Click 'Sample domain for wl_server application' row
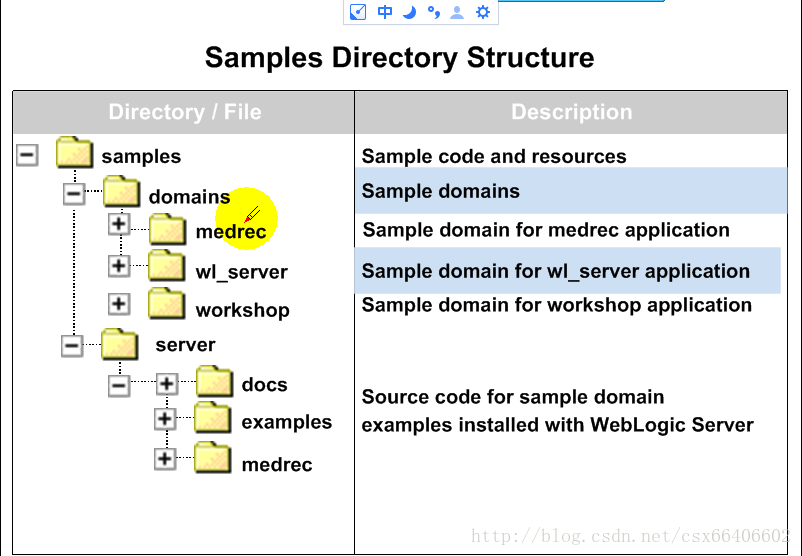Screen dimensions: 802x556 [x=568, y=271]
